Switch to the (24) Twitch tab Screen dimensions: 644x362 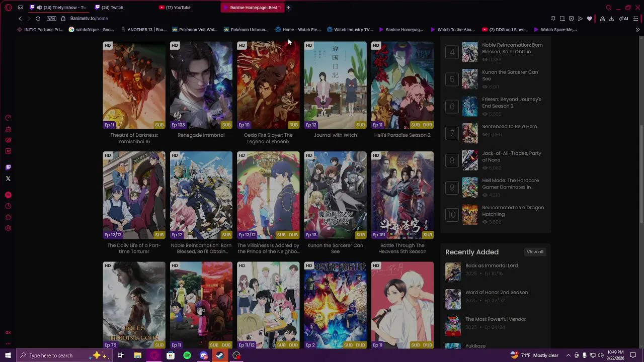pos(122,8)
